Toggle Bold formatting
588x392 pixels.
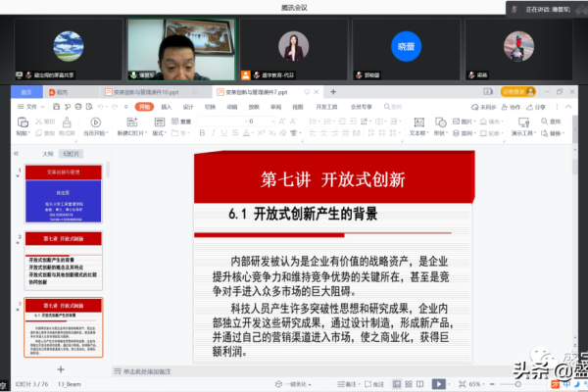pyautogui.click(x=202, y=133)
